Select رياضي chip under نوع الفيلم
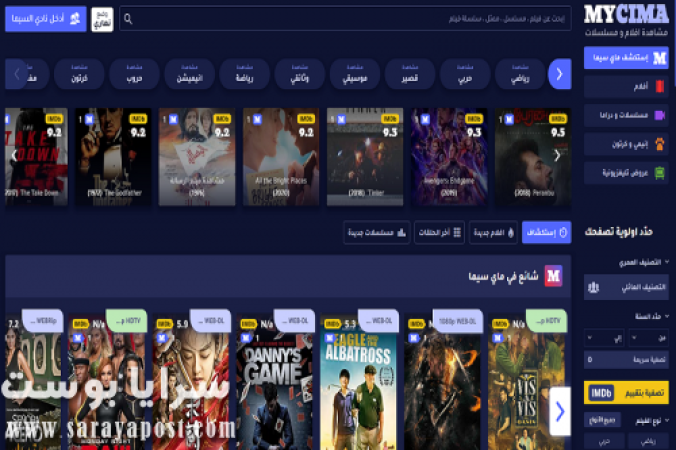The height and width of the screenshot is (450, 676). pos(648,441)
